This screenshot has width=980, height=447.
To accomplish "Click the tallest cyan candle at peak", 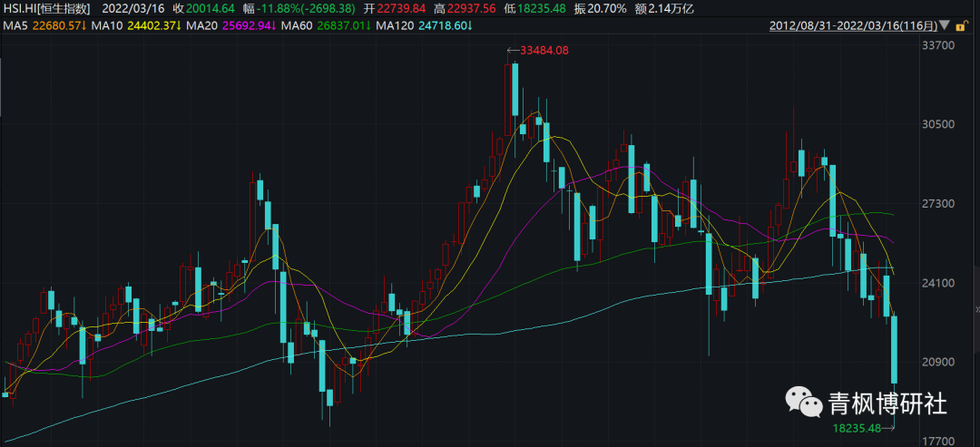I will [514, 89].
